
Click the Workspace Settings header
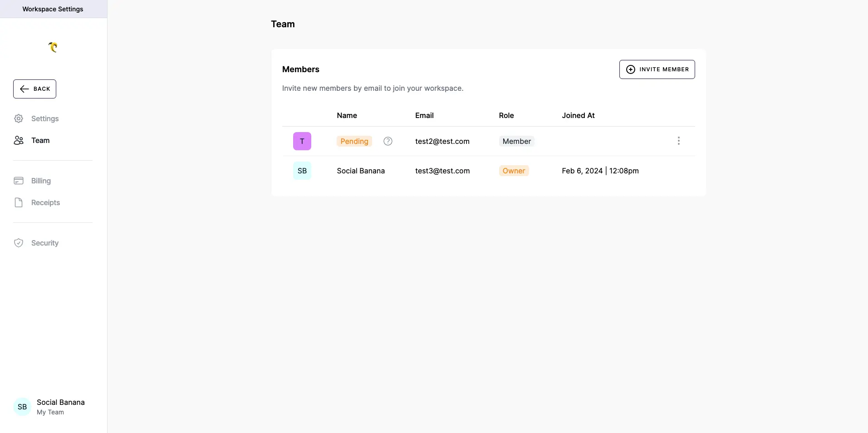tap(53, 9)
